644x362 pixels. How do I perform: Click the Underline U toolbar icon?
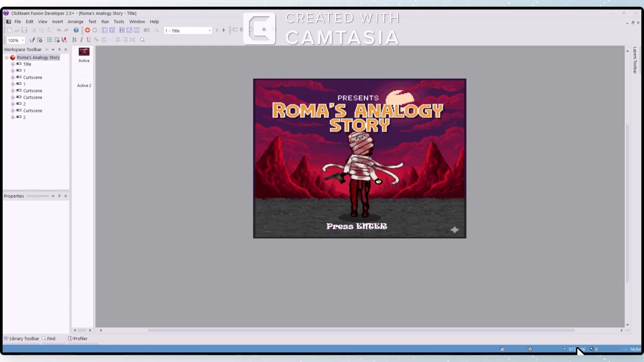(x=89, y=40)
